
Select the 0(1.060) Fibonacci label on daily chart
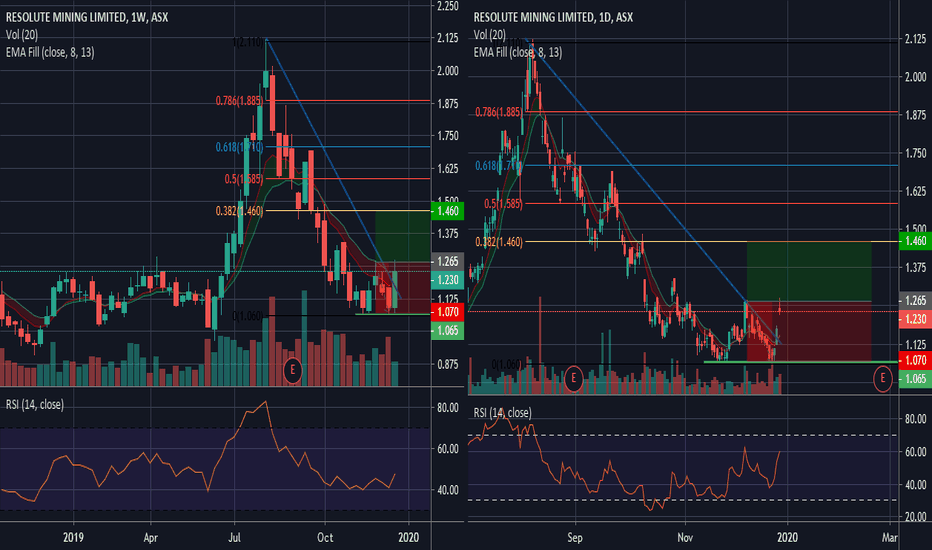tap(507, 364)
